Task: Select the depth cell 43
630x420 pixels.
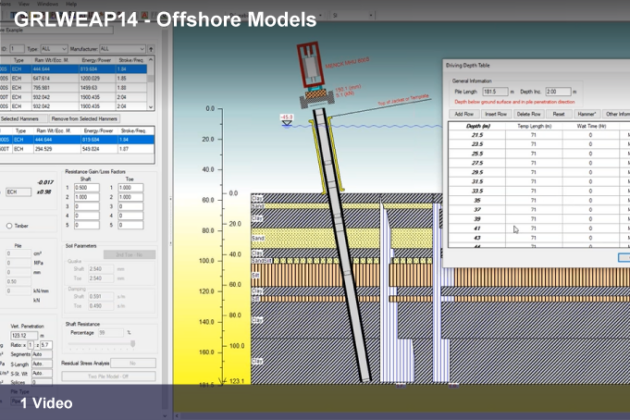Action: pyautogui.click(x=477, y=238)
